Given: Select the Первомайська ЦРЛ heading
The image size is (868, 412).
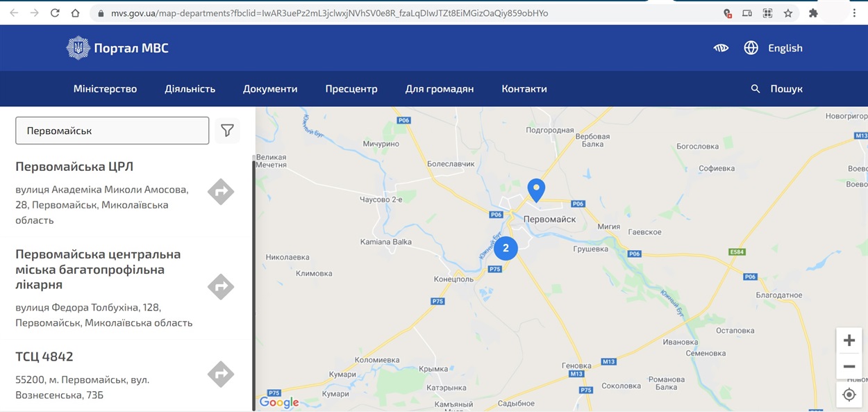Looking at the screenshot, I should coord(74,167).
